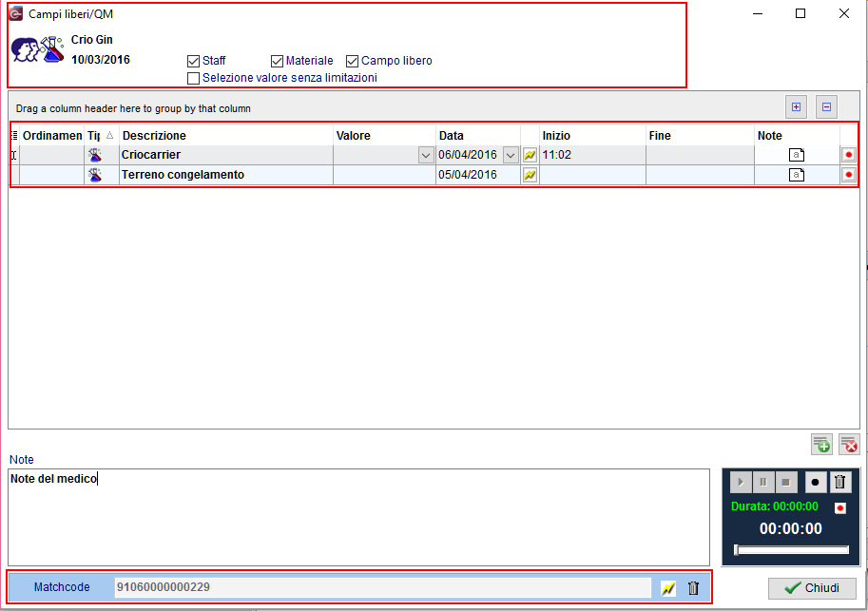868x611 pixels.
Task: Click the Ordinamen column header
Action: point(52,136)
